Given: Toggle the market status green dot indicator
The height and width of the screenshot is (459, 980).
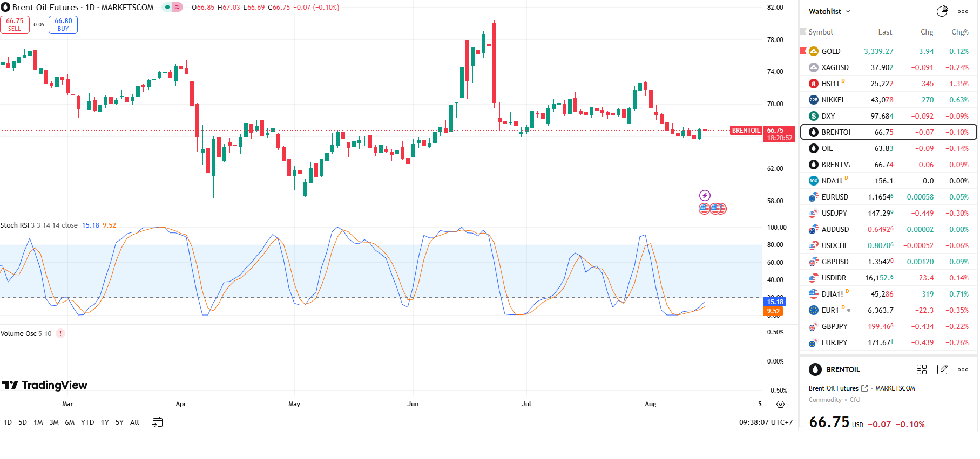Looking at the screenshot, I should click(x=167, y=8).
